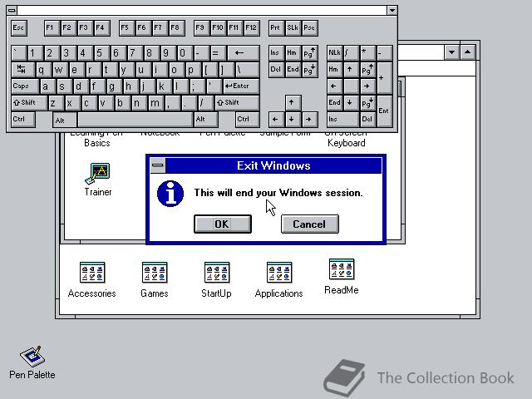Viewport: 532px width, 399px height.
Task: Tap the page up key beside Hm
Action: tap(309, 53)
